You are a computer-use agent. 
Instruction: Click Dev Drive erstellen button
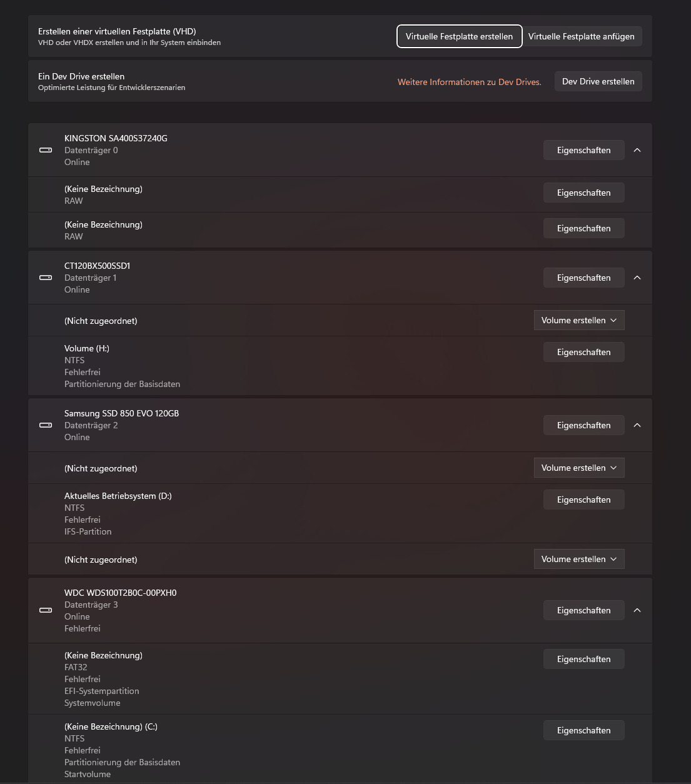click(x=598, y=81)
